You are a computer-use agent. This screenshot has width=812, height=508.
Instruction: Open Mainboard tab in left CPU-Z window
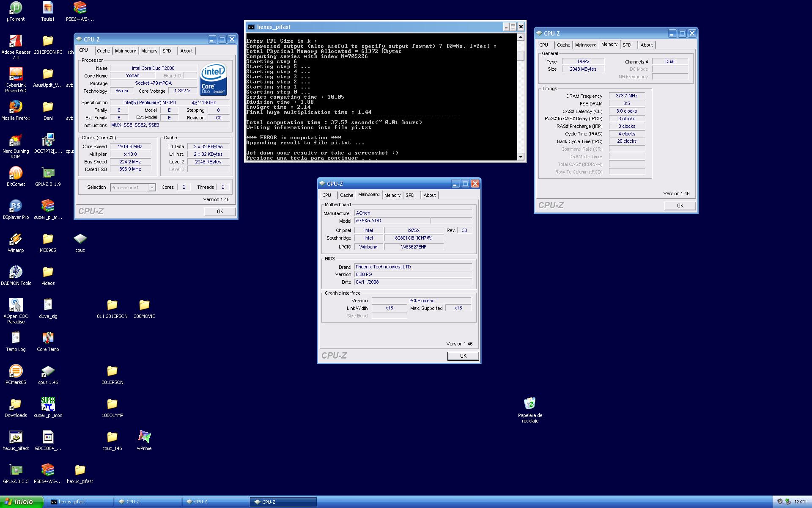(x=126, y=51)
